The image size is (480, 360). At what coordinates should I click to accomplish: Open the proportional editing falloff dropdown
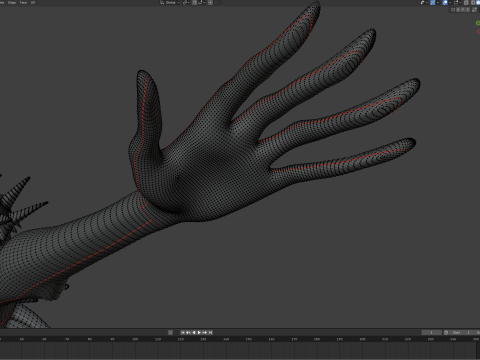coord(218,2)
